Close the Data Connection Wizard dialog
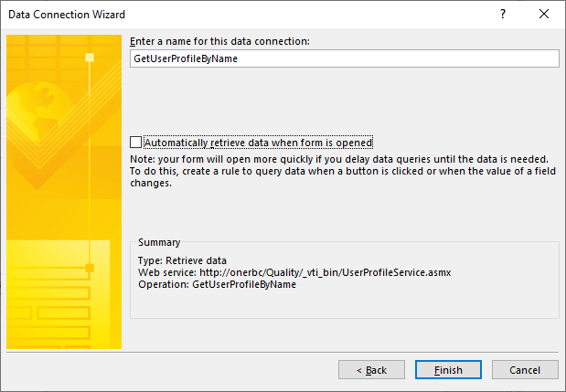Image resolution: width=566 pixels, height=392 pixels. tap(545, 15)
